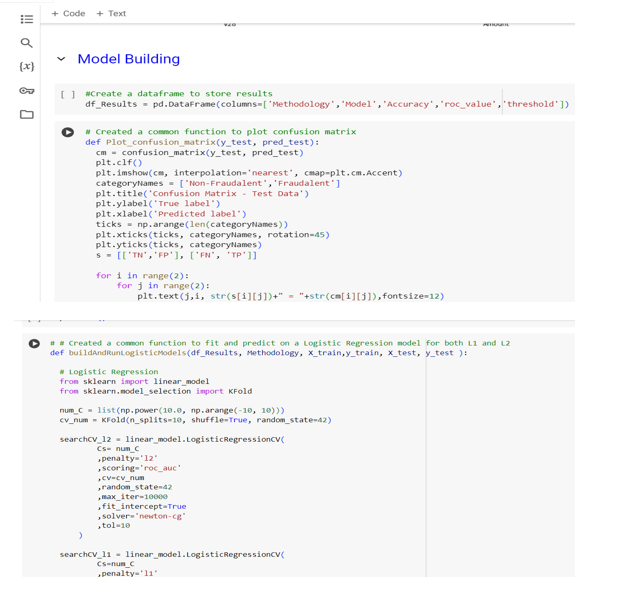Open the secrets key icon
Viewport: 619px width, 590px height.
(27, 91)
